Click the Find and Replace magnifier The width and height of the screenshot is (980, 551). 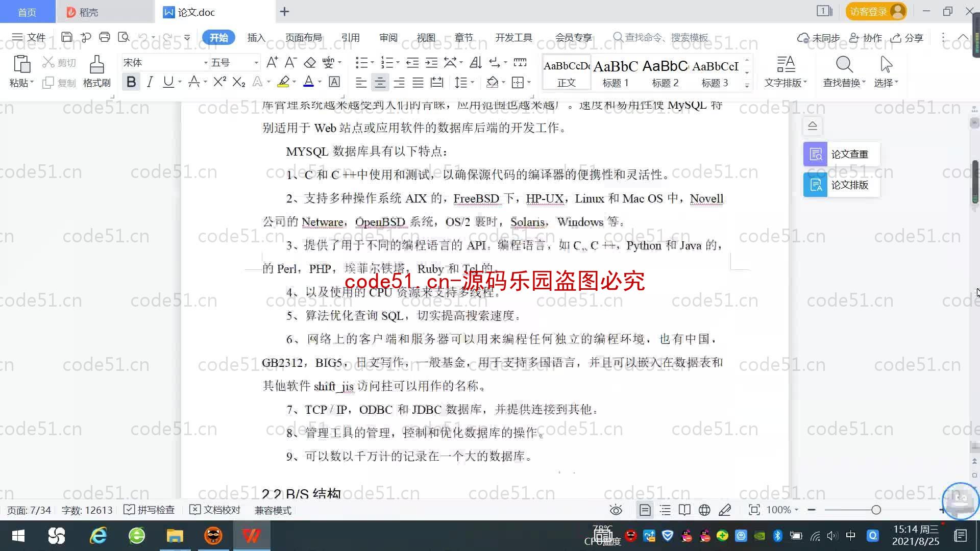(844, 64)
